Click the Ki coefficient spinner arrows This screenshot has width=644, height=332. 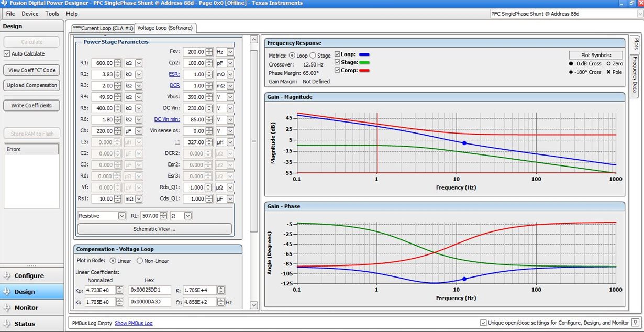(x=119, y=302)
